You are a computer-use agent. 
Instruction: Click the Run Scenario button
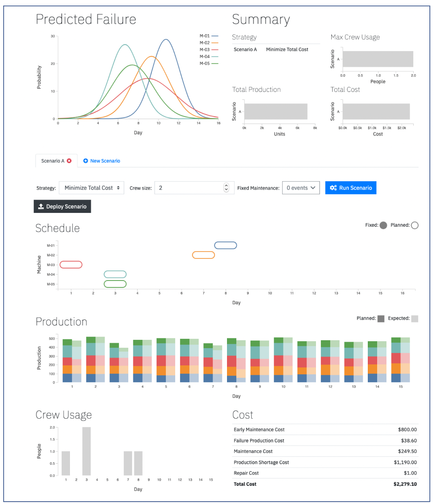point(351,188)
